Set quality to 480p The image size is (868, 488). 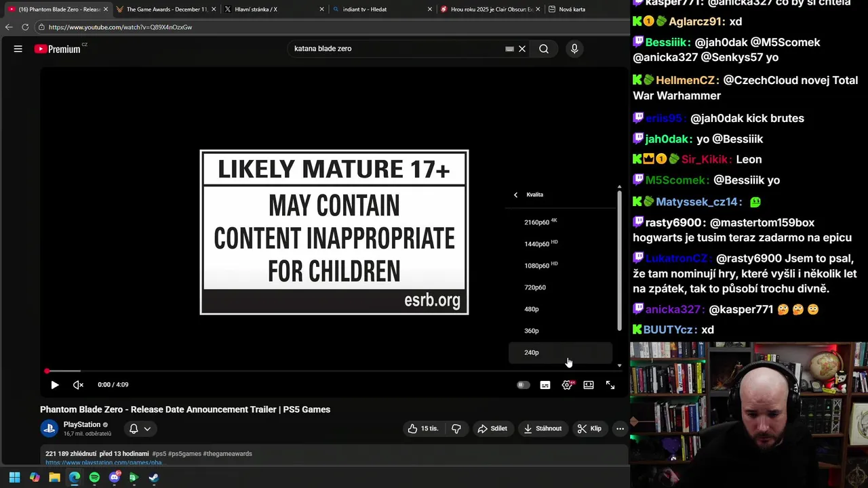tap(560, 309)
